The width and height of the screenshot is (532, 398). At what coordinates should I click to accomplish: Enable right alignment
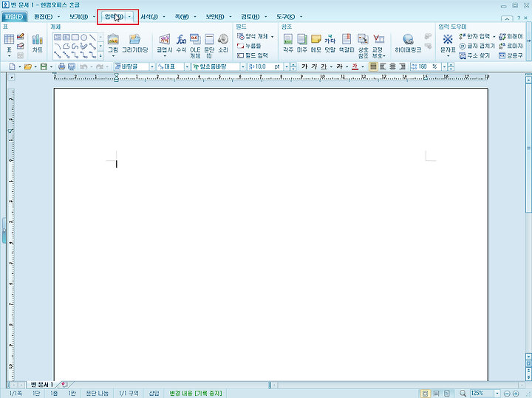tap(403, 66)
